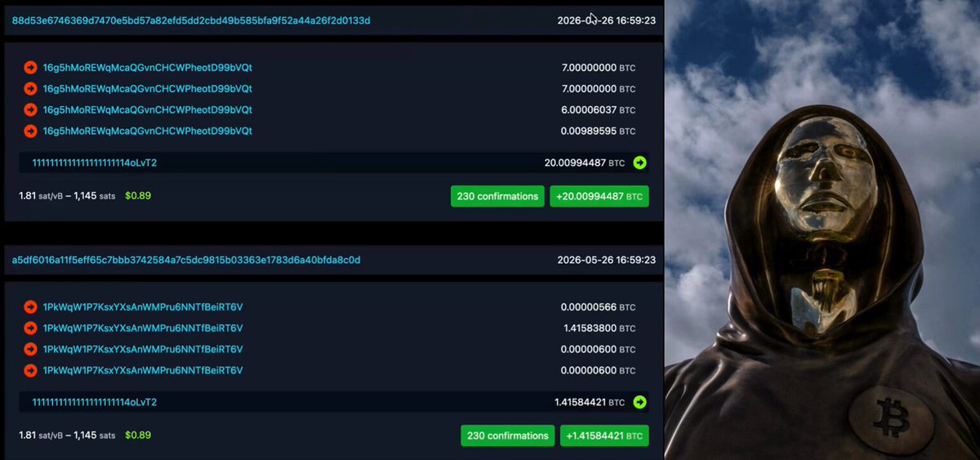Click 230 confirmations button beside +20.00994487 BTC
The width and height of the screenshot is (980, 460).
[497, 196]
